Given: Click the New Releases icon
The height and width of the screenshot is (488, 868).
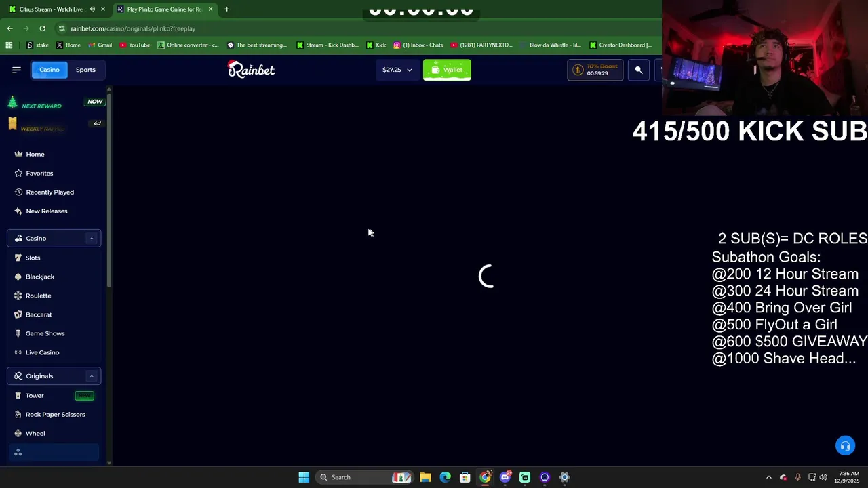Looking at the screenshot, I should tap(18, 211).
